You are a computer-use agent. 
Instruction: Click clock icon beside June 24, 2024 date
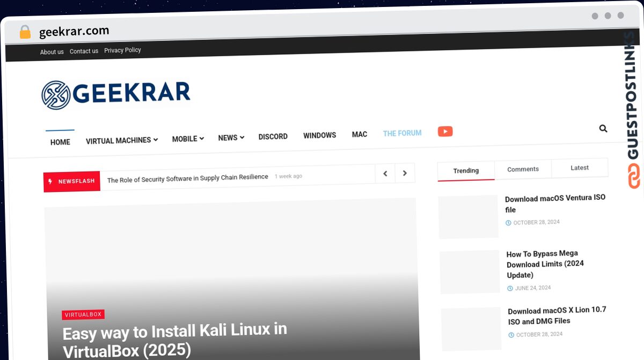pos(510,288)
